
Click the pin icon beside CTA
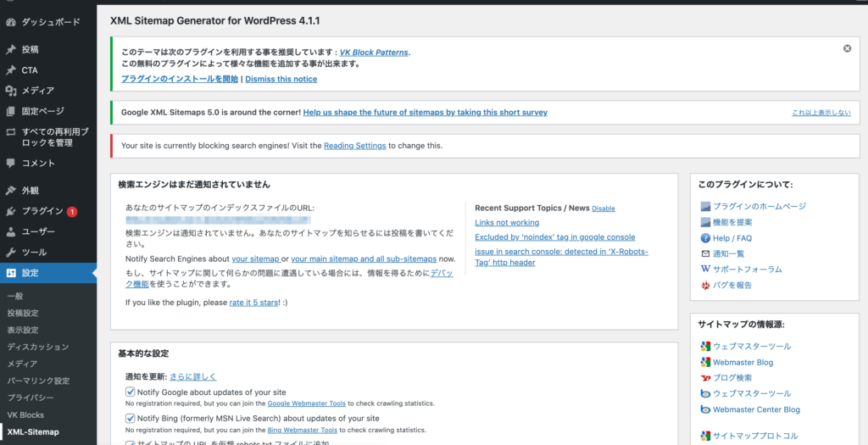click(x=10, y=70)
